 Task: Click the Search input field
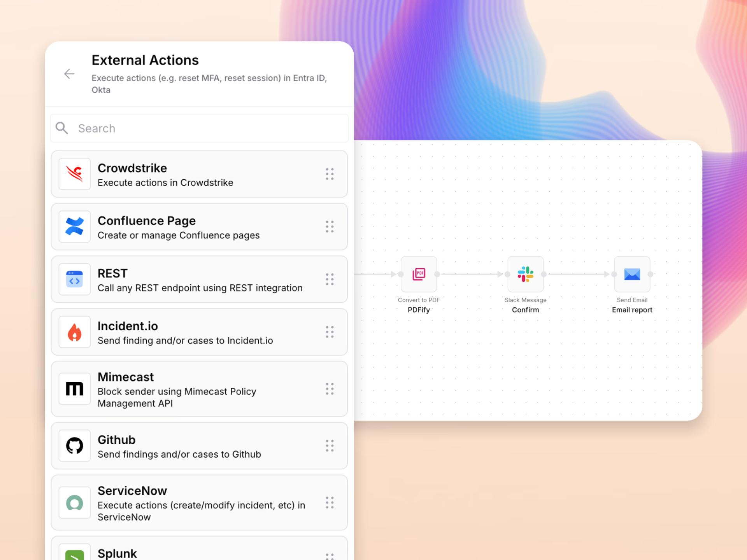tap(199, 128)
